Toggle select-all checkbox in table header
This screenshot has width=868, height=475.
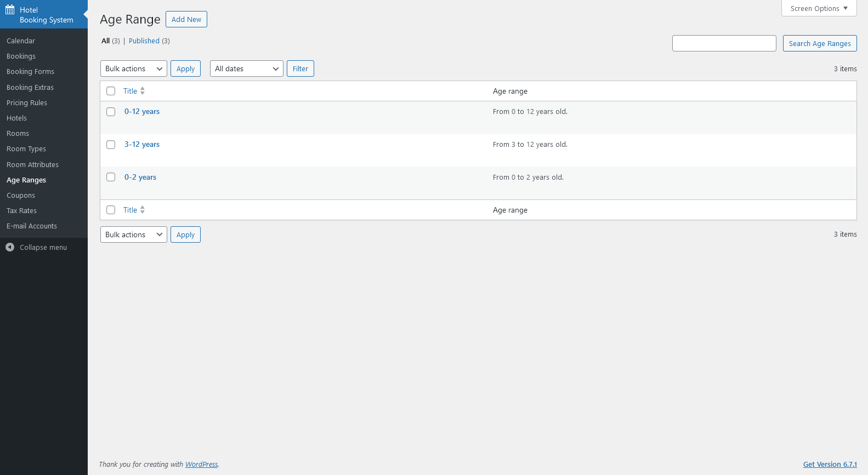(x=111, y=91)
